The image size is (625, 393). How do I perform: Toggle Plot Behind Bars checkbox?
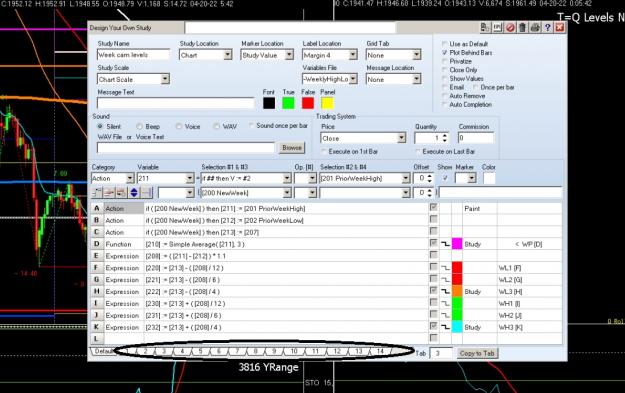[444, 52]
